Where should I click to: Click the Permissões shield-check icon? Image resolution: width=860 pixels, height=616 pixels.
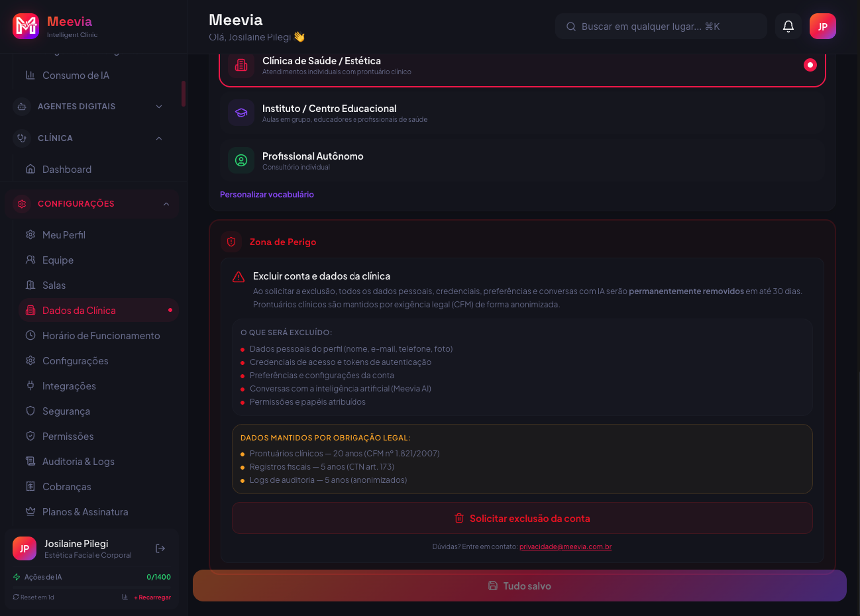30,436
